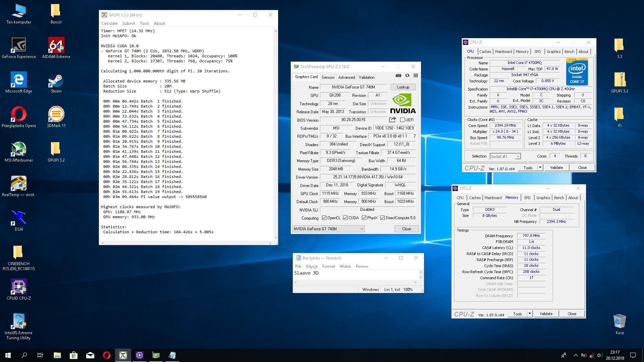Screen dimensions: 644x362
Task: Launch Steam from the desktop
Action: click(56, 83)
